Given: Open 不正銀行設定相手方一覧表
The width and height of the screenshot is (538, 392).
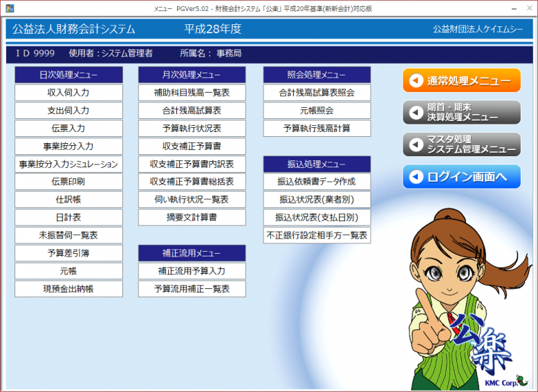Looking at the screenshot, I should (317, 235).
